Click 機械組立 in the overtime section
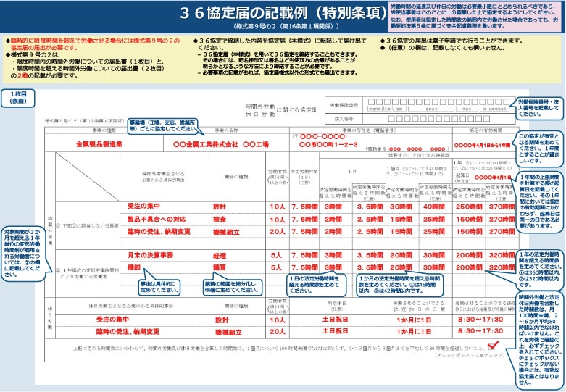This screenshot has width=566, height=392. click(226, 233)
